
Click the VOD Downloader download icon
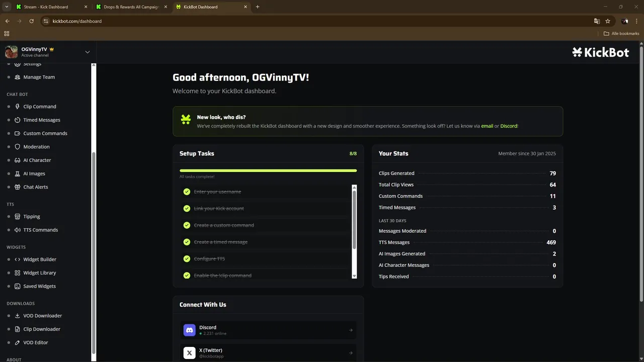(18, 316)
